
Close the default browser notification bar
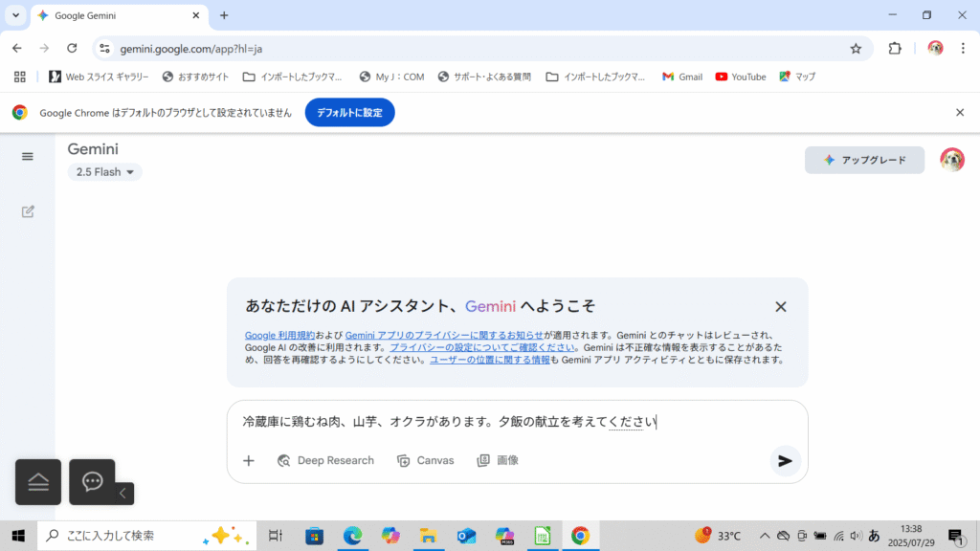coord(960,113)
